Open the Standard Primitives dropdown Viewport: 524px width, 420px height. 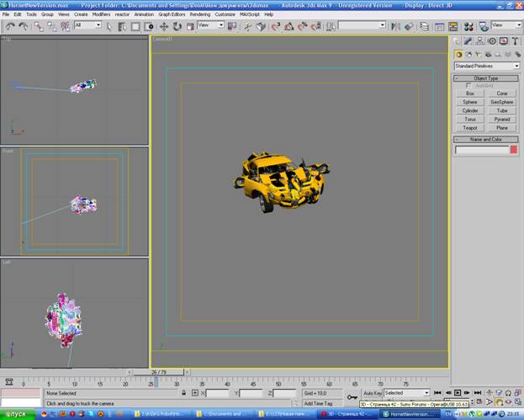486,66
